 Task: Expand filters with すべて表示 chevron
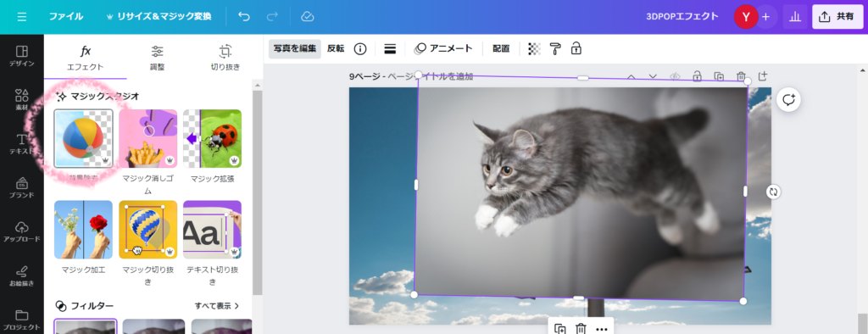click(217, 306)
